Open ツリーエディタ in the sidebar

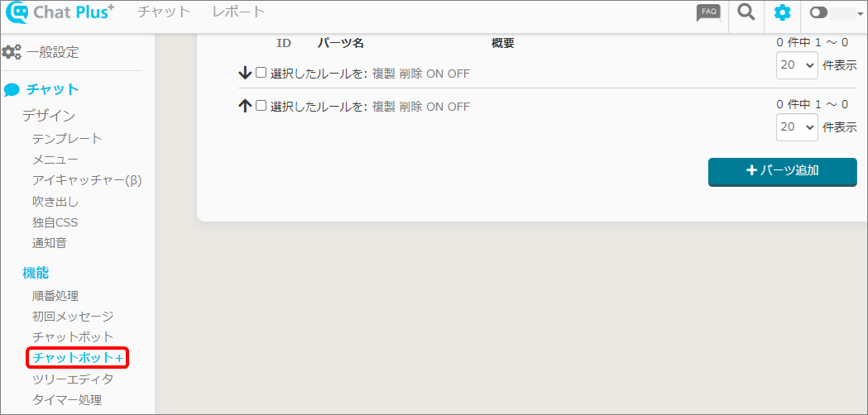click(73, 379)
